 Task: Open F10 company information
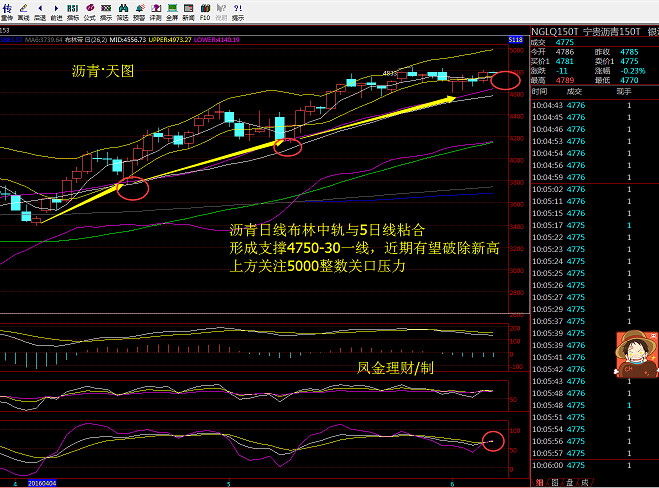click(x=205, y=11)
